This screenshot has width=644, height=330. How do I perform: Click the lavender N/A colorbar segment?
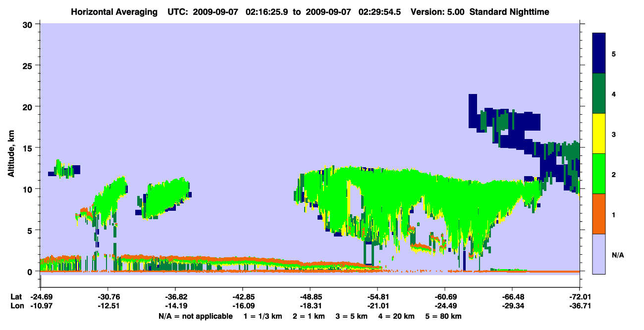[599, 253]
